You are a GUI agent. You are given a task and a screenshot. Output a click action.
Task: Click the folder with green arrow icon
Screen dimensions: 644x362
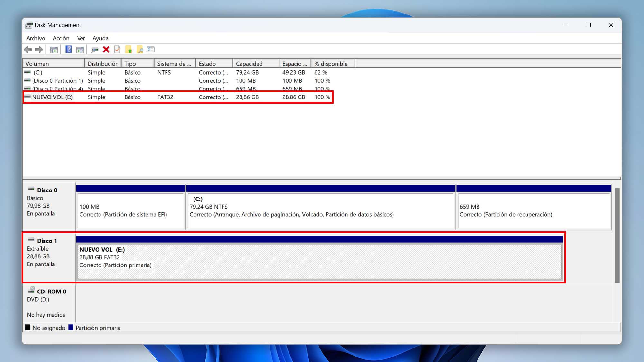[128, 50]
